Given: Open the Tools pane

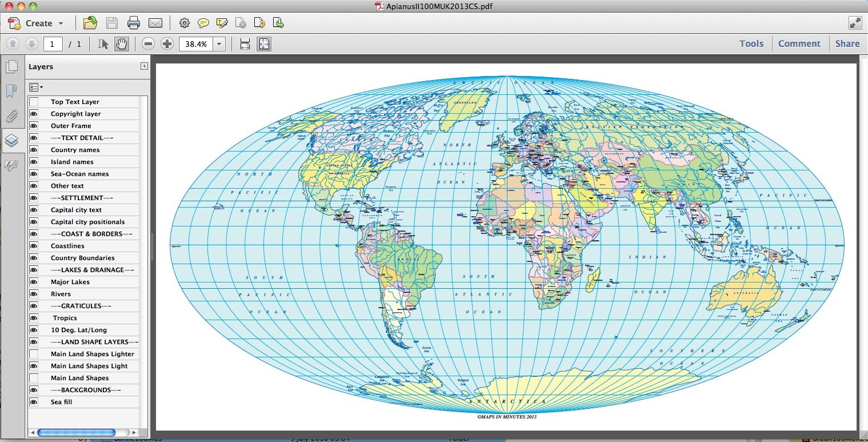Looking at the screenshot, I should [x=751, y=43].
